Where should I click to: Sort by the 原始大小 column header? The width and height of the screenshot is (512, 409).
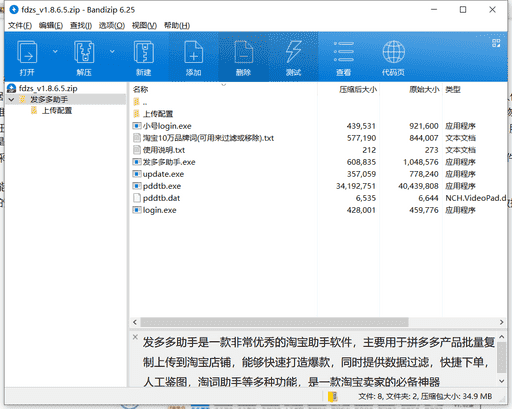[424, 89]
